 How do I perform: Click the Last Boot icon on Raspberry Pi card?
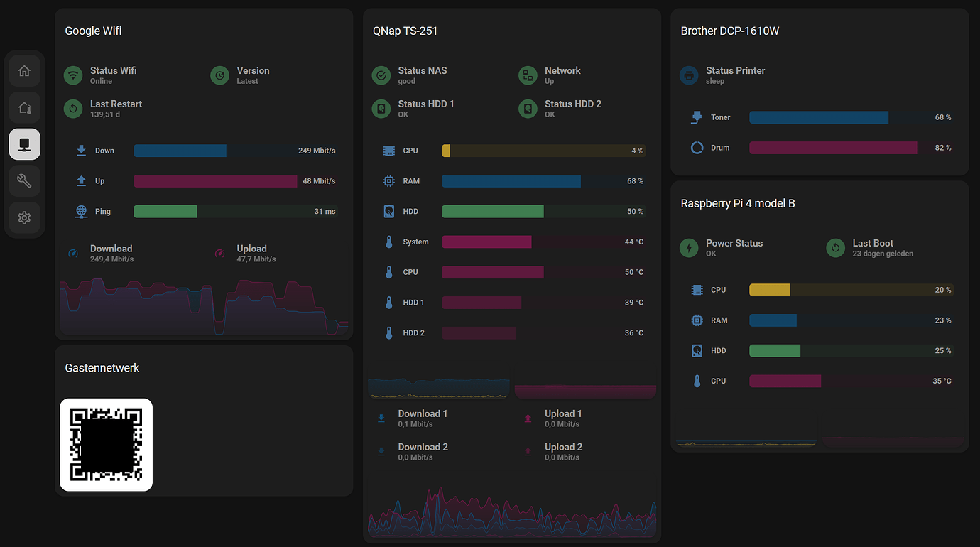coord(834,247)
